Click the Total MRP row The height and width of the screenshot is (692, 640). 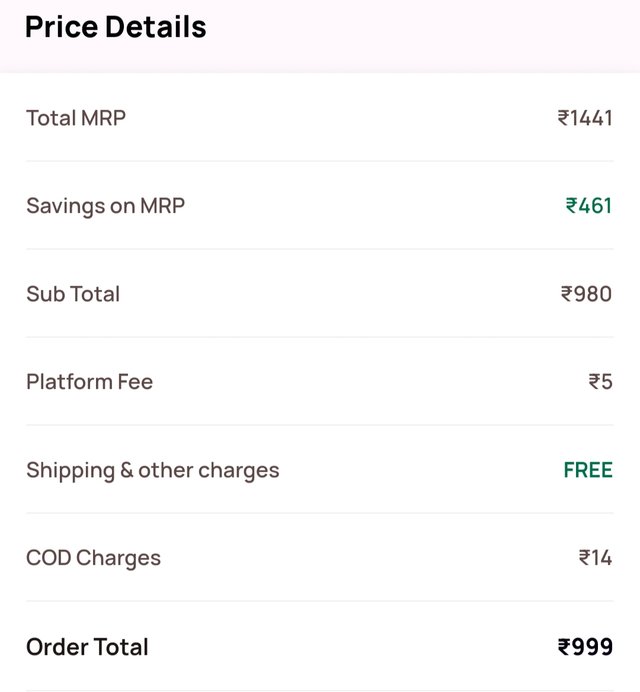[320, 118]
